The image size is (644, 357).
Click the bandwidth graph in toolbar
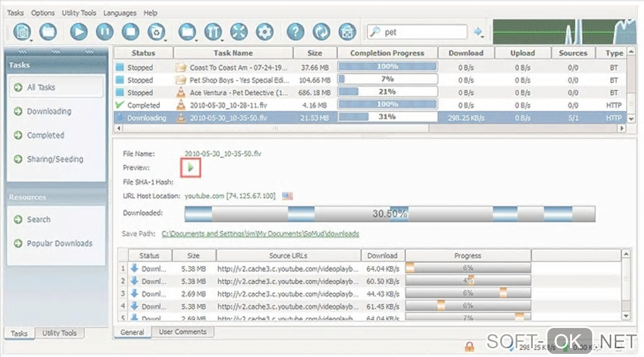[564, 32]
